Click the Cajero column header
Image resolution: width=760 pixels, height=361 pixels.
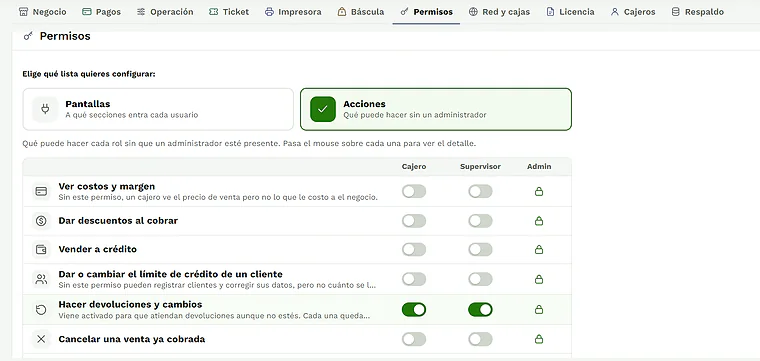[414, 166]
